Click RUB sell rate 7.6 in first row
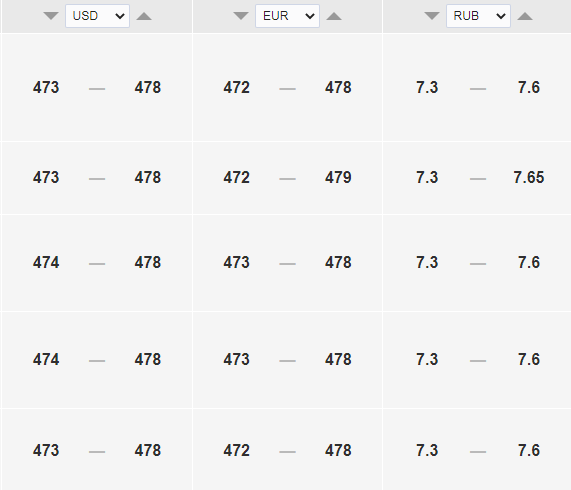Image resolution: width=571 pixels, height=490 pixels. tap(529, 88)
